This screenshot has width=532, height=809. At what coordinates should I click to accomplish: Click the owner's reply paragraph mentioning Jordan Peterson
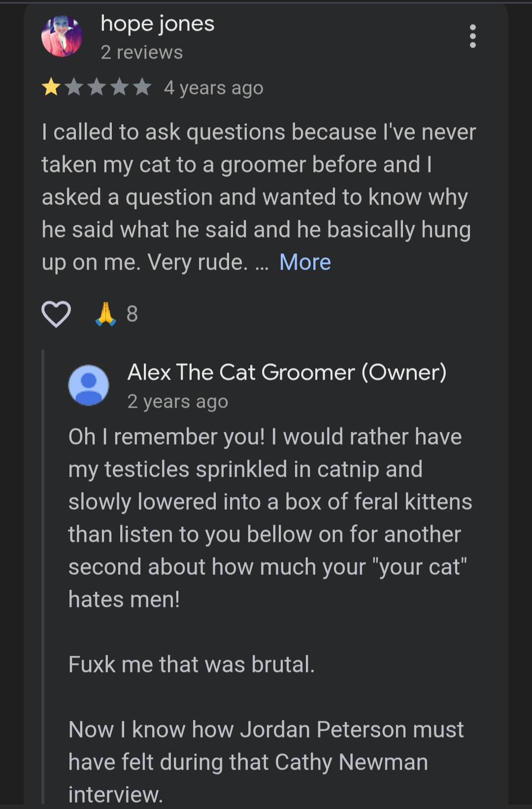(x=266, y=762)
